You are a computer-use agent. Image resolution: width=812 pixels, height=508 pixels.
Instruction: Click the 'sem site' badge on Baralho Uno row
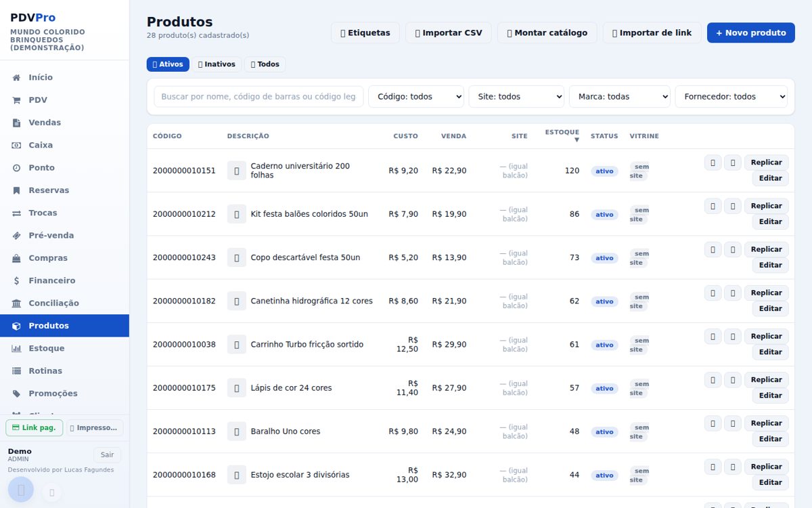pos(639,432)
